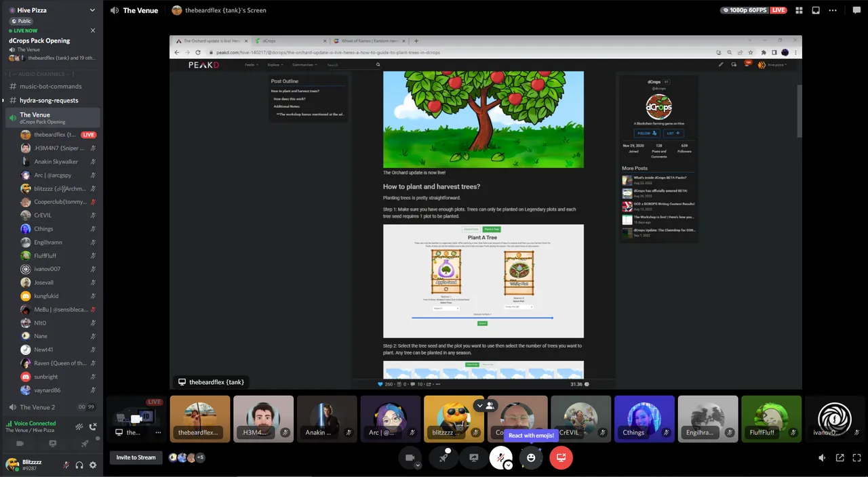The width and height of the screenshot is (868, 477).
Task: Click the 1080p 60FPS LIVE badge
Action: click(754, 10)
